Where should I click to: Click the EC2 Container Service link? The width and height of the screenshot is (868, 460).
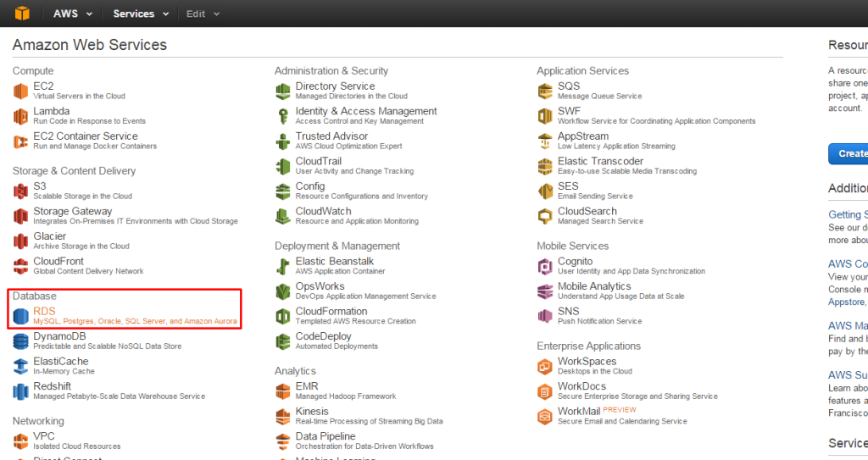coord(86,136)
